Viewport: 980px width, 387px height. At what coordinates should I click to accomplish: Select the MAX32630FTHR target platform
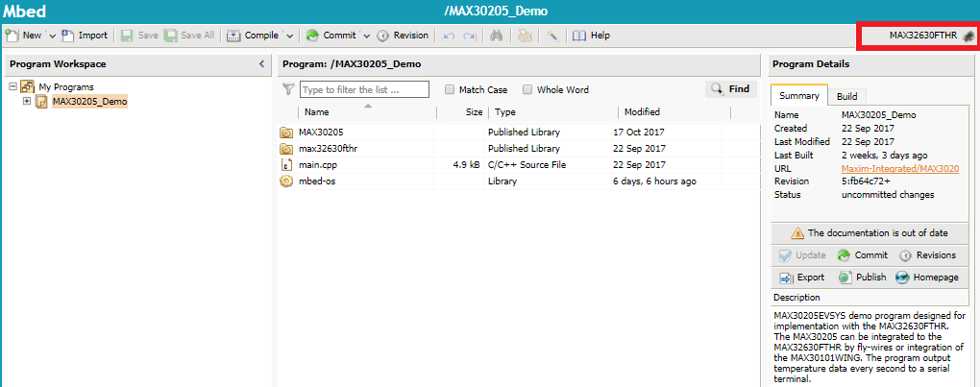[x=931, y=36]
